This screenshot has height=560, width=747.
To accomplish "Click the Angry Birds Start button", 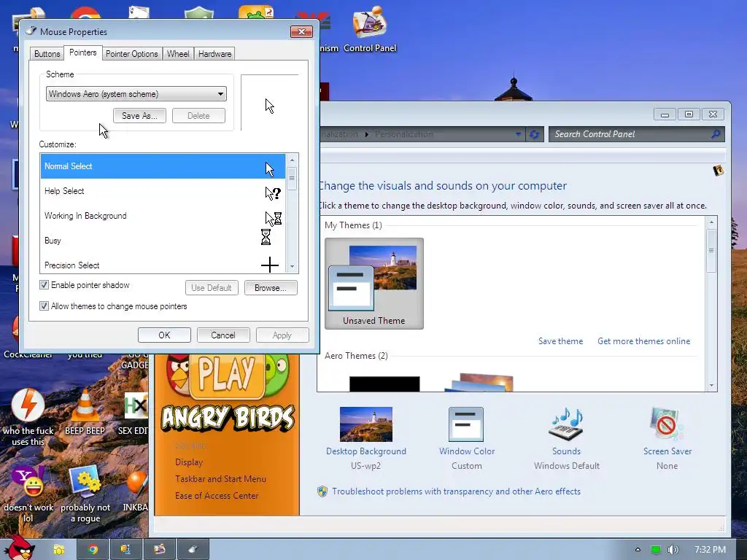I will pos(19,547).
